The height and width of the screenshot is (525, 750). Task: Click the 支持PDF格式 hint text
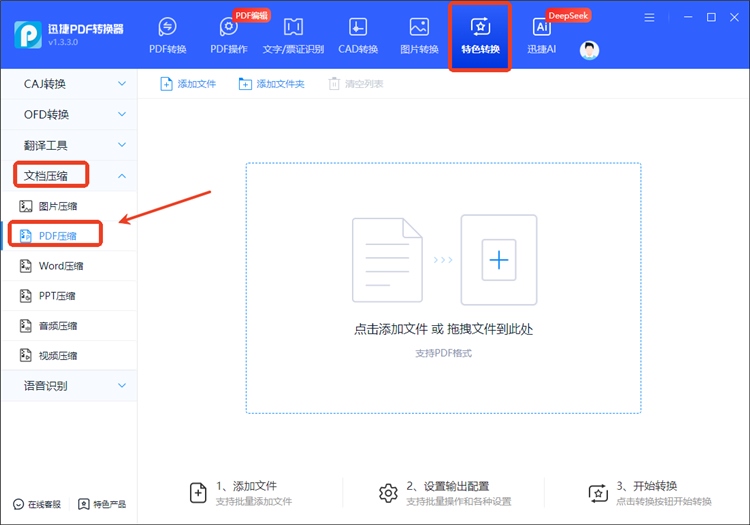tap(443, 353)
